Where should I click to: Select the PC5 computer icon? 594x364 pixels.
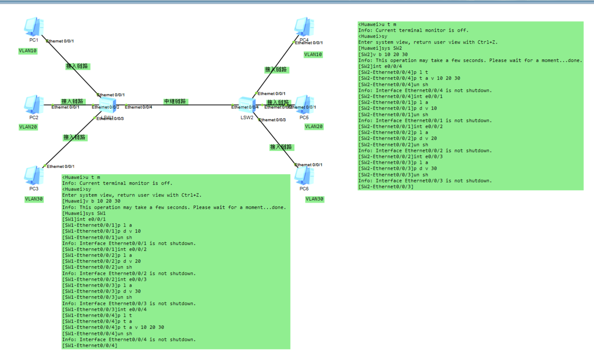pyautogui.click(x=304, y=104)
